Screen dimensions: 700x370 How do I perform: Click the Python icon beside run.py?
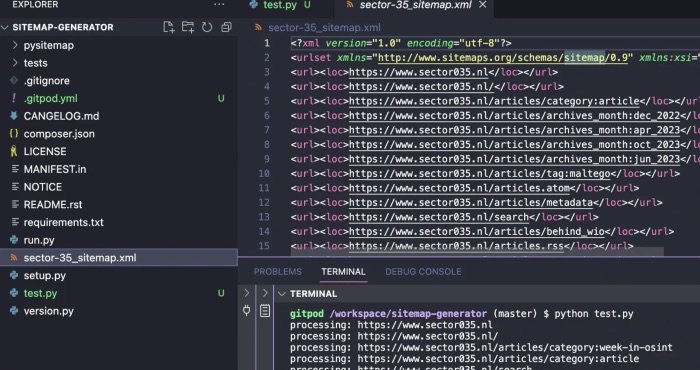14,240
